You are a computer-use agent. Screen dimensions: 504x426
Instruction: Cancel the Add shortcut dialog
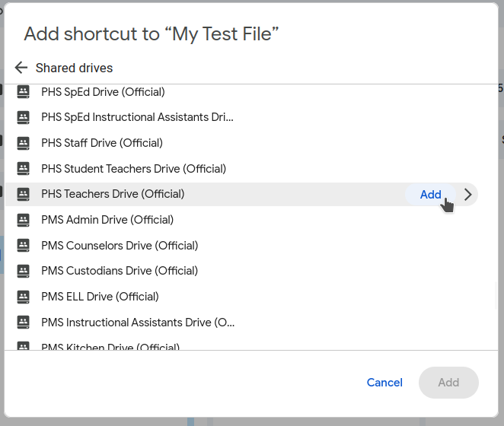384,383
